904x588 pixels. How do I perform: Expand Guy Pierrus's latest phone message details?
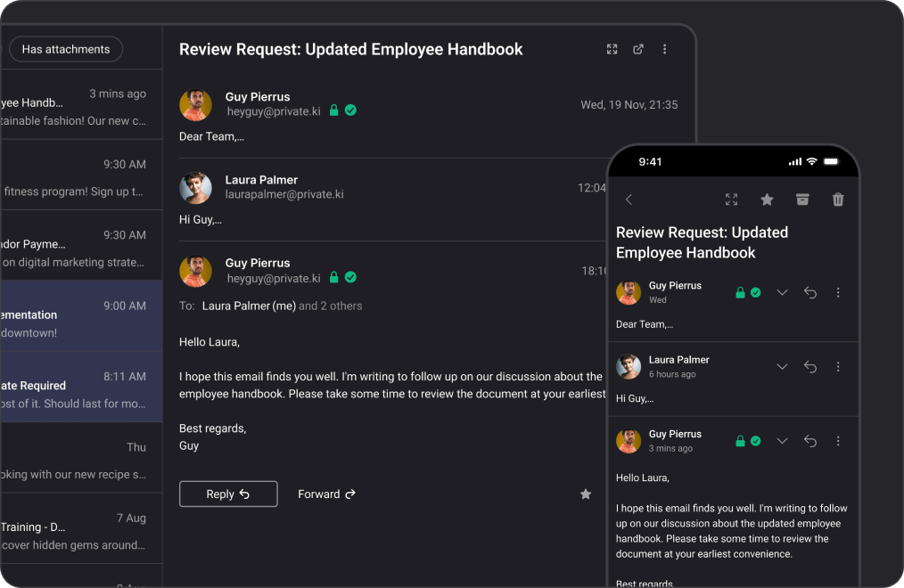(x=782, y=440)
